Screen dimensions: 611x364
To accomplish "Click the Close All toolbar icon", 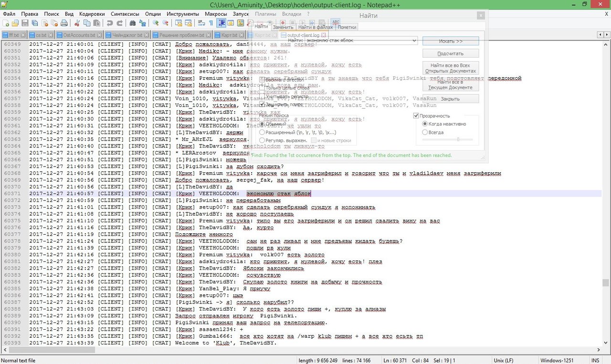I will 54,23.
